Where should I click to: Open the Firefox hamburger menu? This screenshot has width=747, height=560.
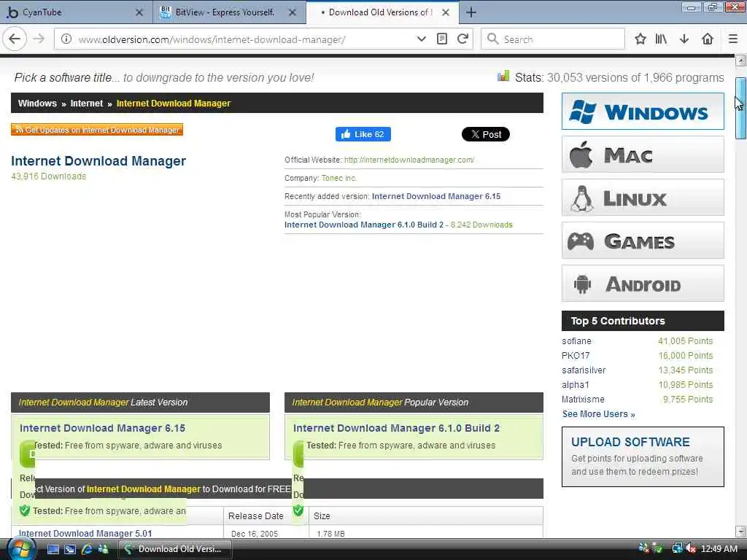[x=733, y=39]
